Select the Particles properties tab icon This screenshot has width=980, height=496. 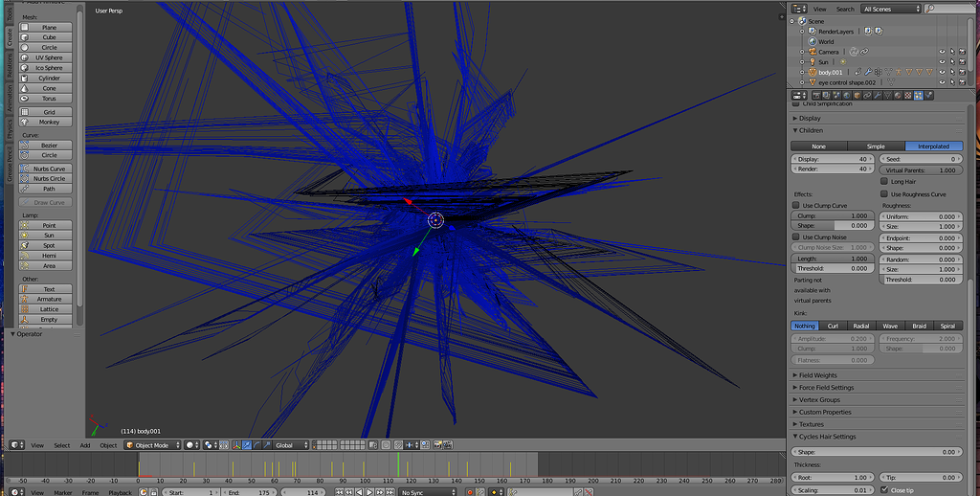point(918,95)
